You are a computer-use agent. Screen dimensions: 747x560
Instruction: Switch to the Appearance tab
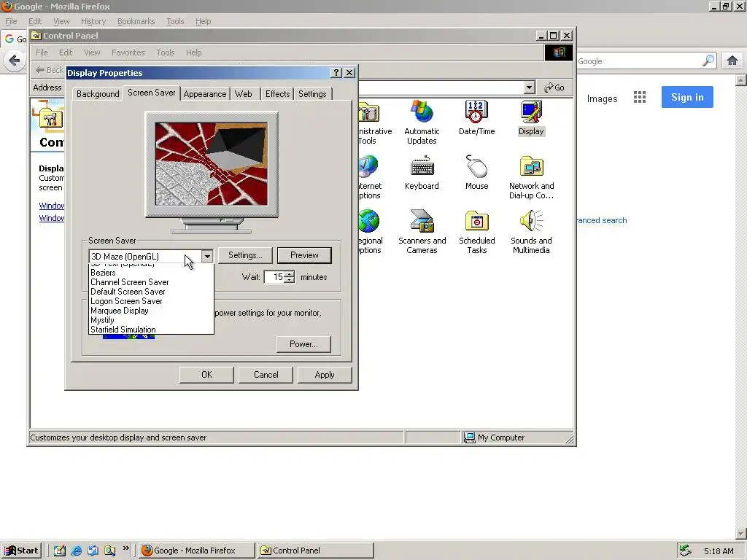205,94
